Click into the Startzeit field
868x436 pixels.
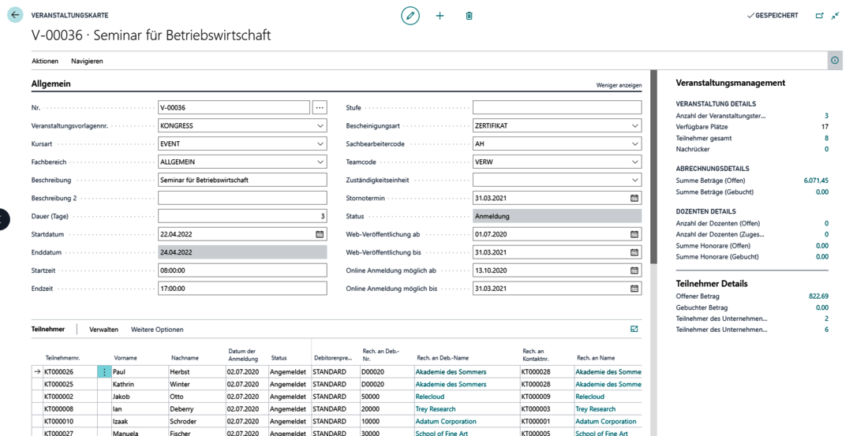pyautogui.click(x=242, y=270)
